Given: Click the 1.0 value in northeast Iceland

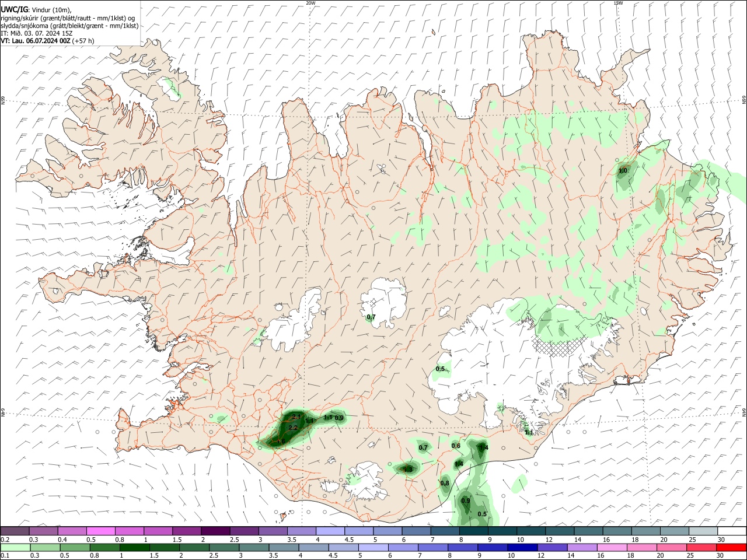Looking at the screenshot, I should pos(622,170).
